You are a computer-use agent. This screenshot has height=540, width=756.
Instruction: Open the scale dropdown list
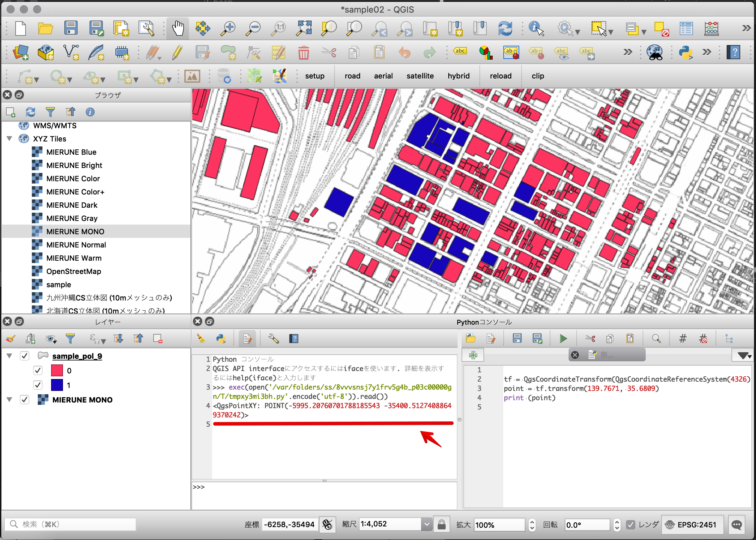tap(427, 525)
